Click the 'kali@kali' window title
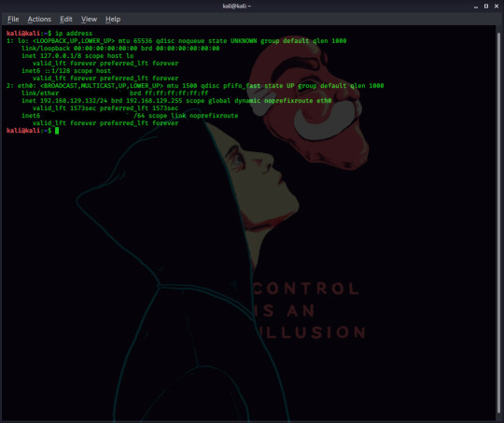This screenshot has width=504, height=423. pos(236,7)
